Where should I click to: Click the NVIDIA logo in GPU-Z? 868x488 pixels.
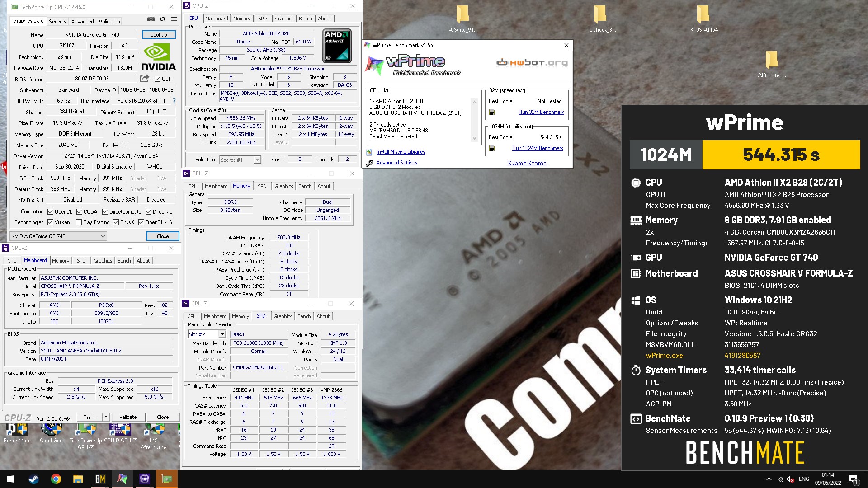[158, 57]
